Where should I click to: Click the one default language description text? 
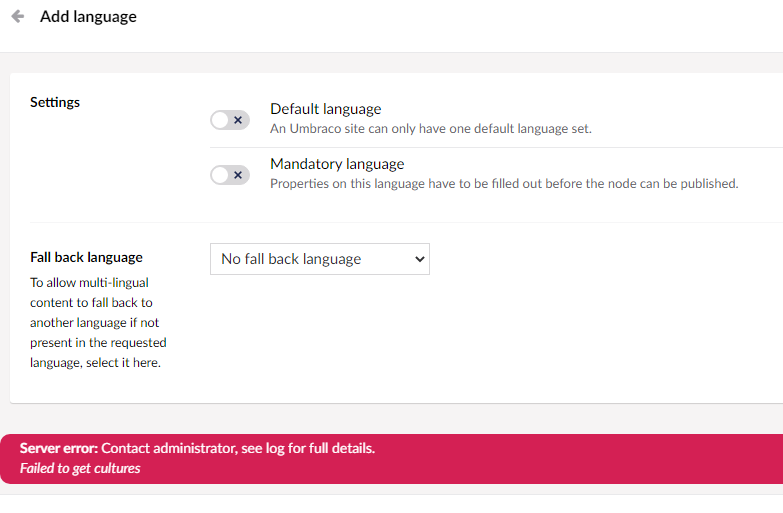coord(430,129)
